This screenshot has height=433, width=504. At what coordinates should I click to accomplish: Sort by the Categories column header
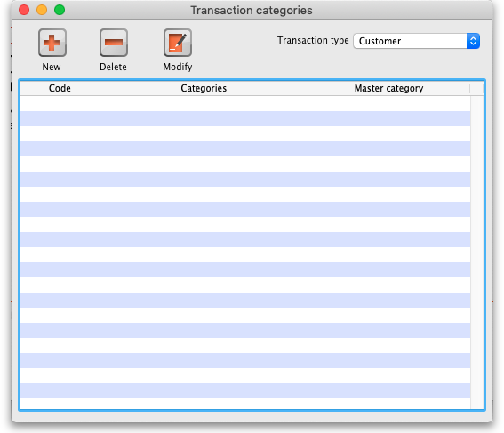(204, 88)
